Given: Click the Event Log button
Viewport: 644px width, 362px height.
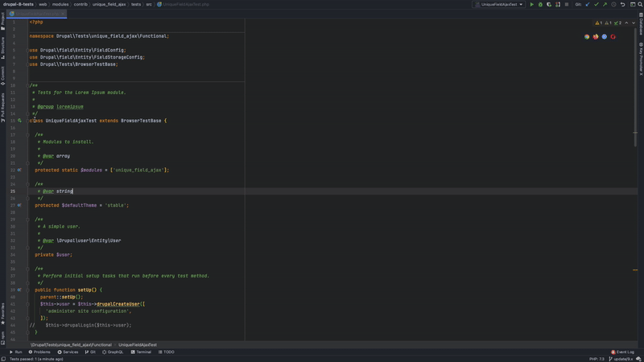Looking at the screenshot, I should (x=623, y=352).
